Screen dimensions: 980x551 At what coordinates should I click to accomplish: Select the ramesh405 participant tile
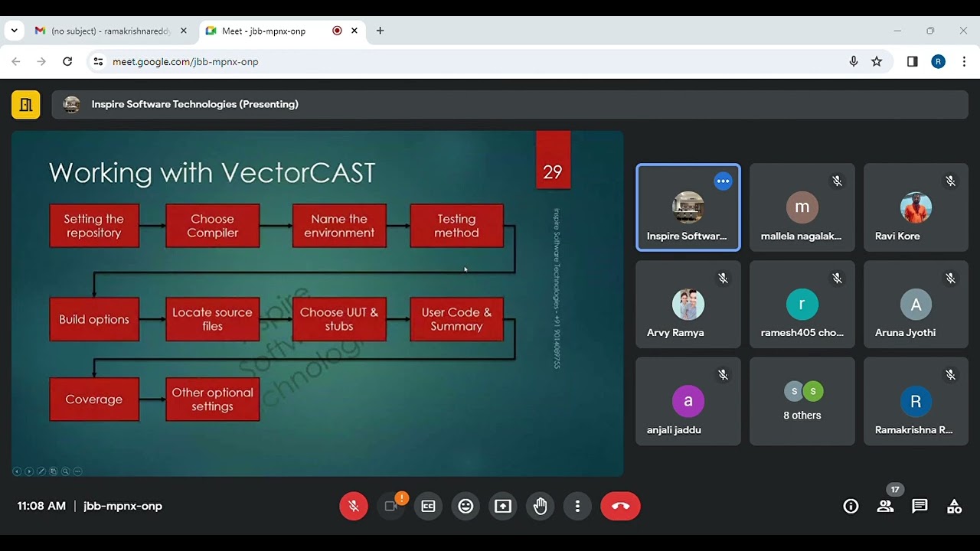pyautogui.click(x=802, y=305)
